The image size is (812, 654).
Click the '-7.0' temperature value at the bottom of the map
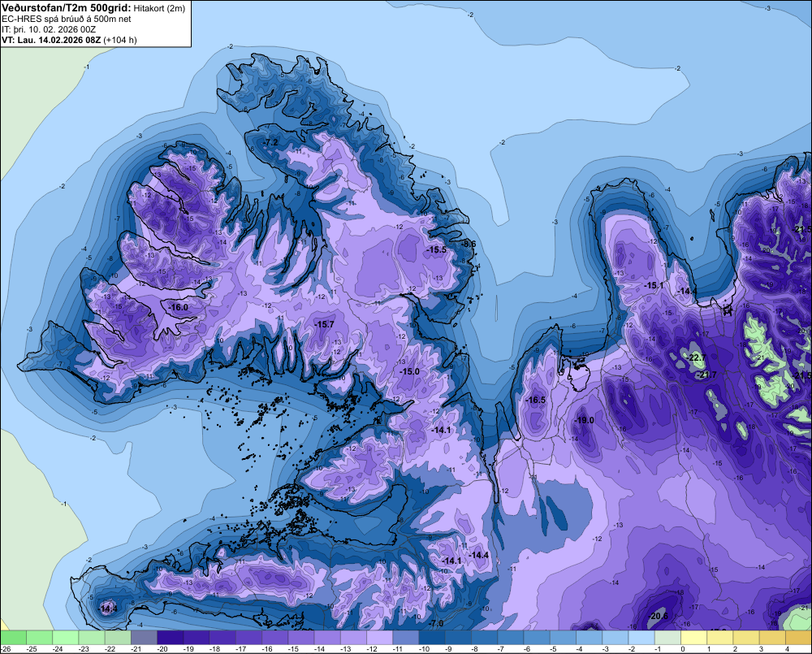click(x=437, y=623)
